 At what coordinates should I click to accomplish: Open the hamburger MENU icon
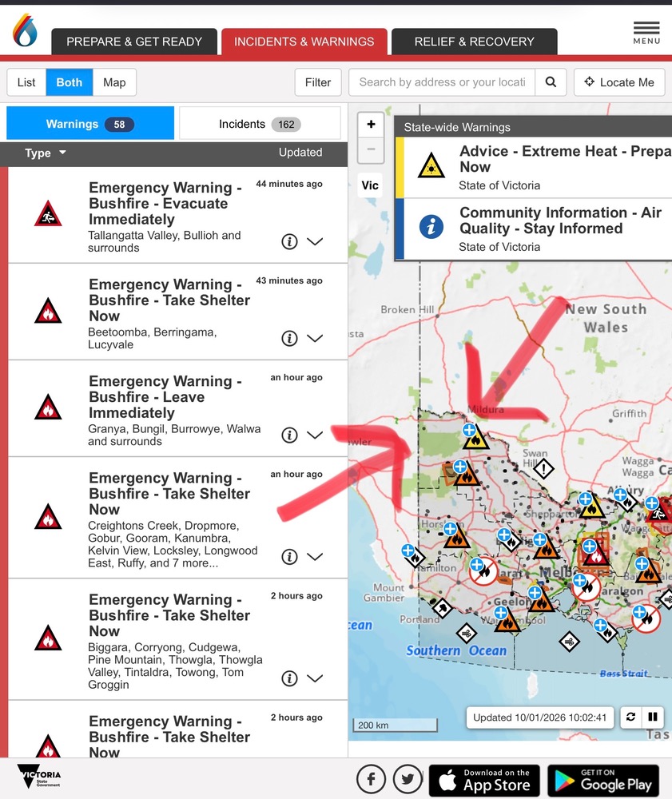pyautogui.click(x=646, y=32)
